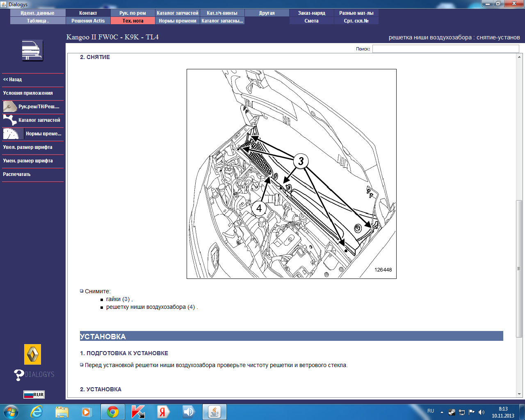
Task: Click the scrollbar down arrow
Action: pos(519,394)
